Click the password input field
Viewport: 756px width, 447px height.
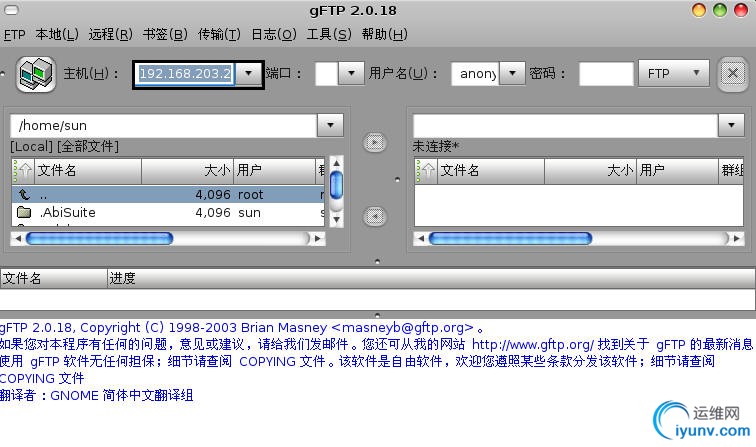coord(606,74)
